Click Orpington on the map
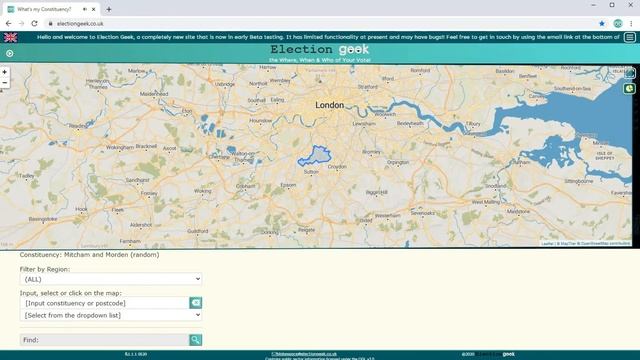This screenshot has width=640, height=360. tap(398, 162)
